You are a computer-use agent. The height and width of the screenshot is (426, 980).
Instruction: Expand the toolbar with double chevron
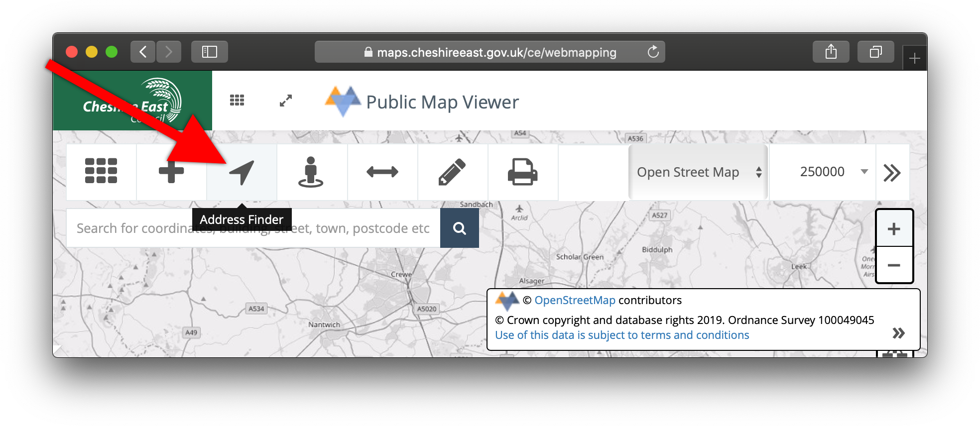pyautogui.click(x=892, y=173)
